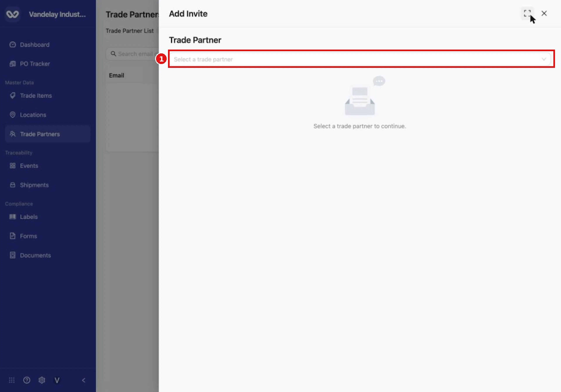Viewport: 561px width, 392px height.
Task: Open the settings gear icon
Action: point(42,380)
